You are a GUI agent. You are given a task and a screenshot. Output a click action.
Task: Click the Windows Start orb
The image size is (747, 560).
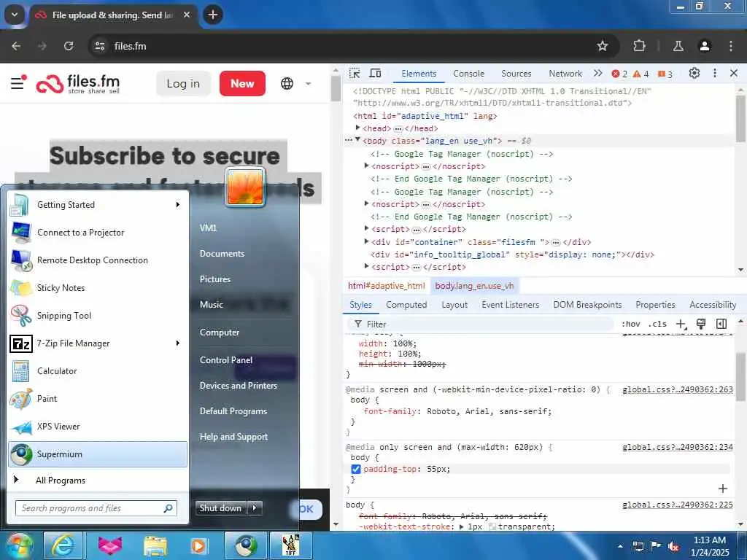[18, 545]
